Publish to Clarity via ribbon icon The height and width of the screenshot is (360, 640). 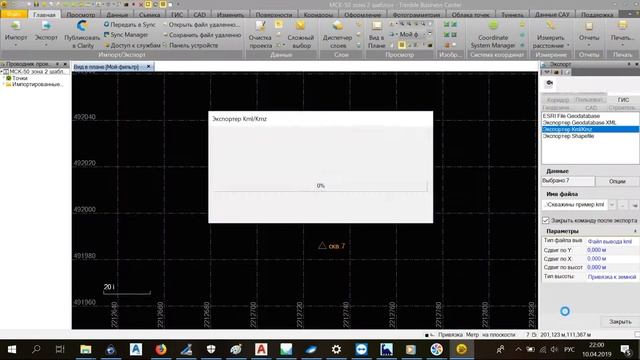[82, 35]
